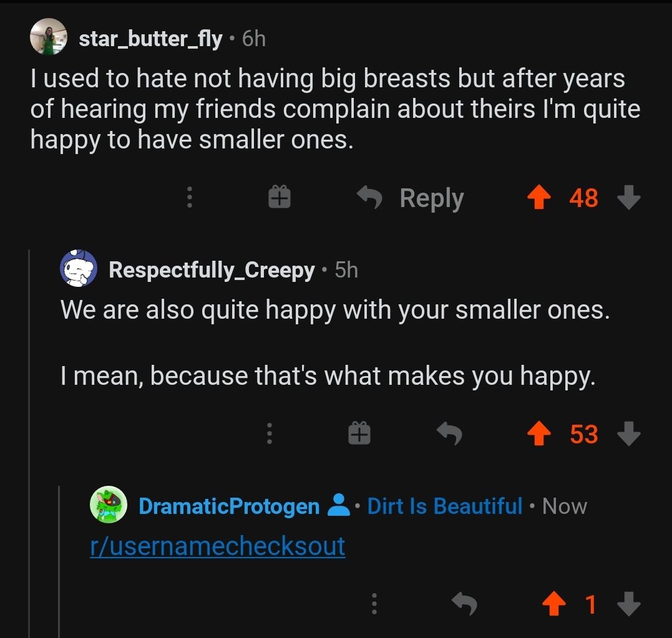Viewport: 672px width, 638px height.
Task: Downvote Respectfully_Creepy's comment
Action: coord(628,434)
